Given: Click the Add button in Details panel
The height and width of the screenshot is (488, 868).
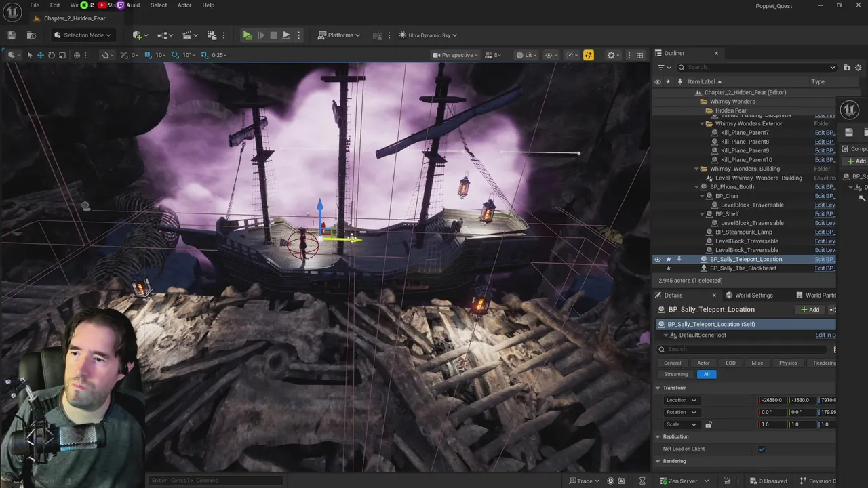Looking at the screenshot, I should [x=810, y=310].
